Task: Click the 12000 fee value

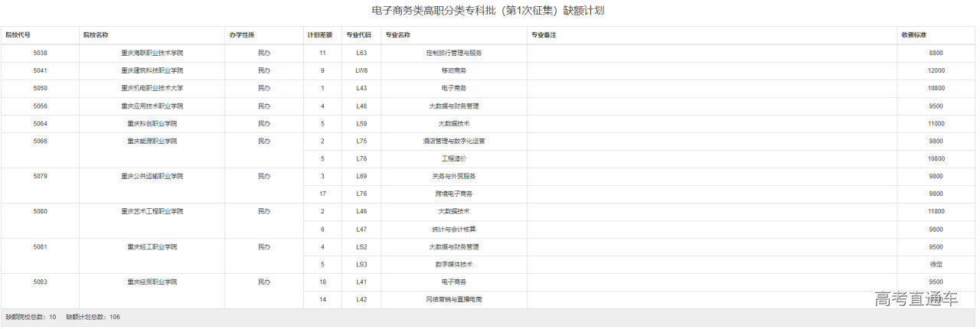Action: point(936,70)
